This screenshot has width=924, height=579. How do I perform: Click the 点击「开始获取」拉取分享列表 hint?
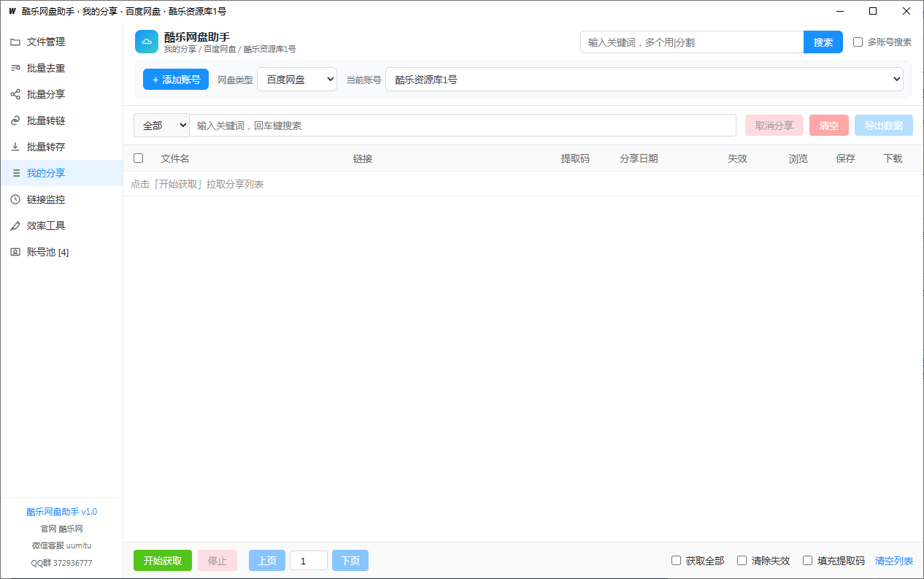[197, 184]
